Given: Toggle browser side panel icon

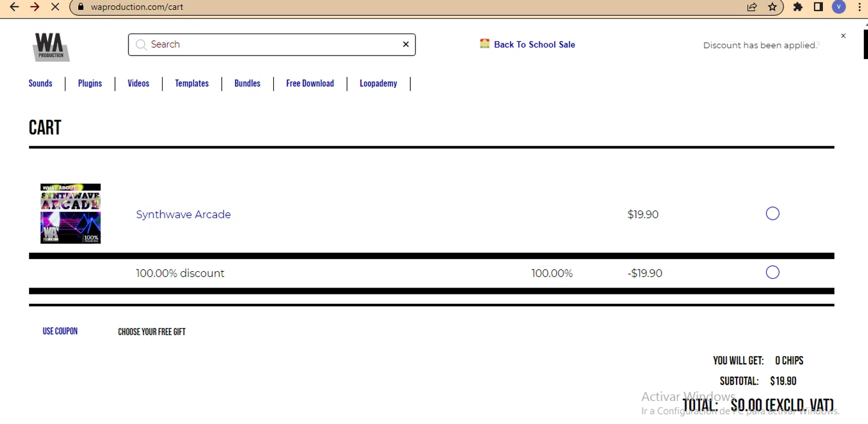Looking at the screenshot, I should (x=818, y=7).
